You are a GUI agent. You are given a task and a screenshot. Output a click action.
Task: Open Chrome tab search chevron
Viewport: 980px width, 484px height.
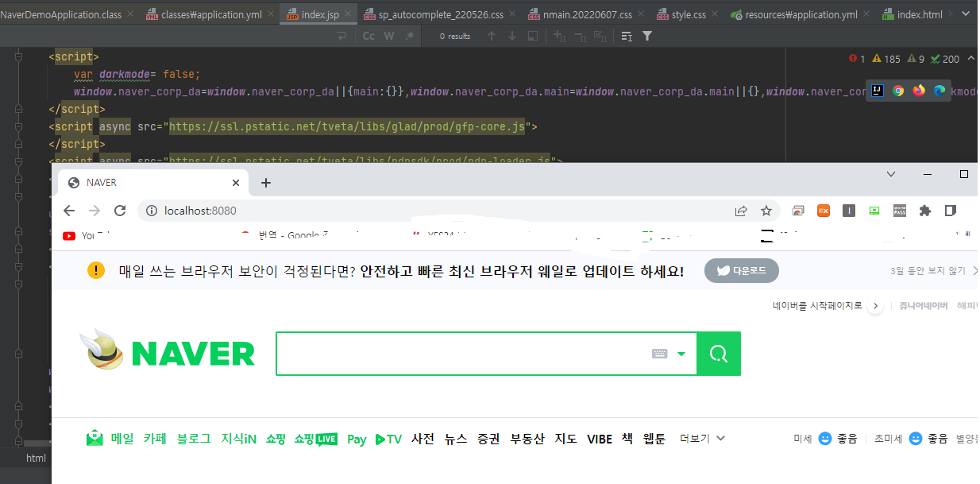(891, 174)
